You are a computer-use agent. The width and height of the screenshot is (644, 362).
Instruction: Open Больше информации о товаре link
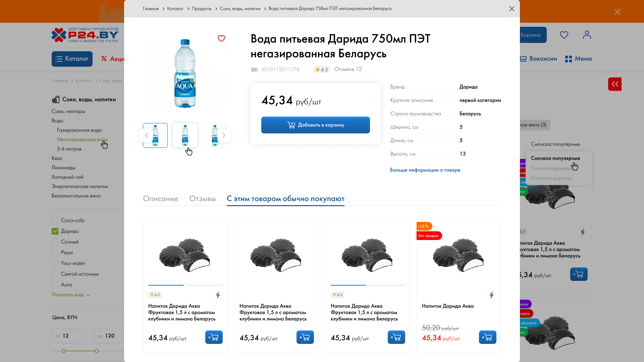(425, 170)
